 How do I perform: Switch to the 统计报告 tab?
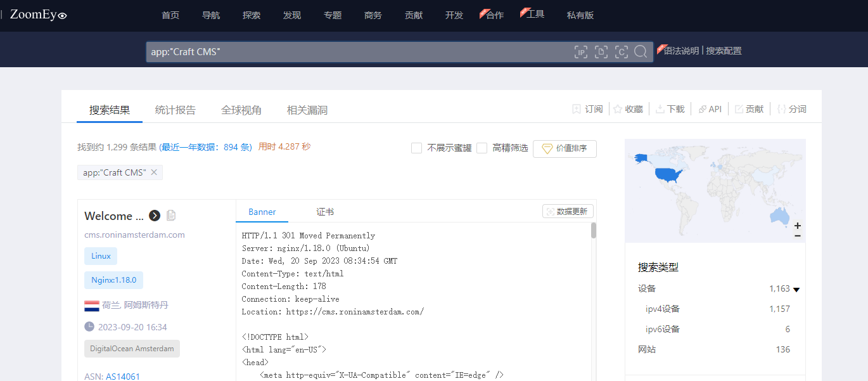pyautogui.click(x=176, y=110)
